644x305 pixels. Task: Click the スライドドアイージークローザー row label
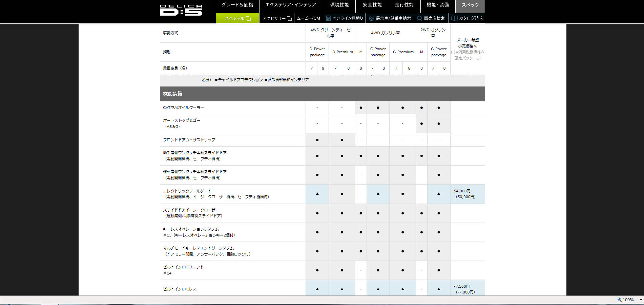tap(193, 213)
